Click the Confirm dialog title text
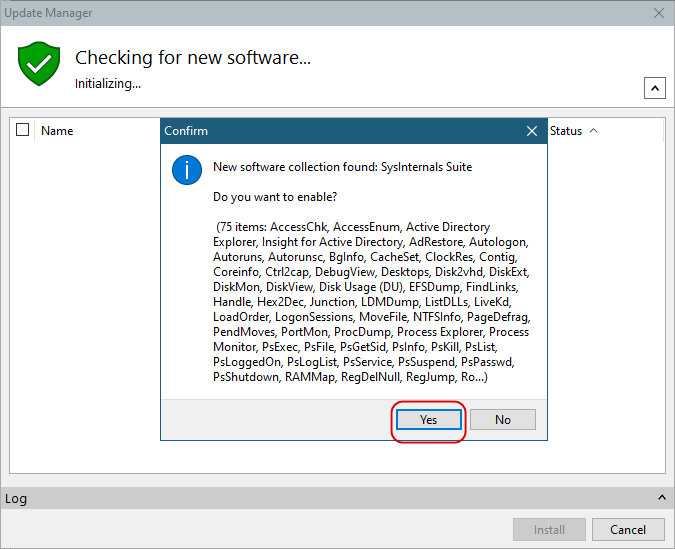The width and height of the screenshot is (675, 549). tap(186, 131)
